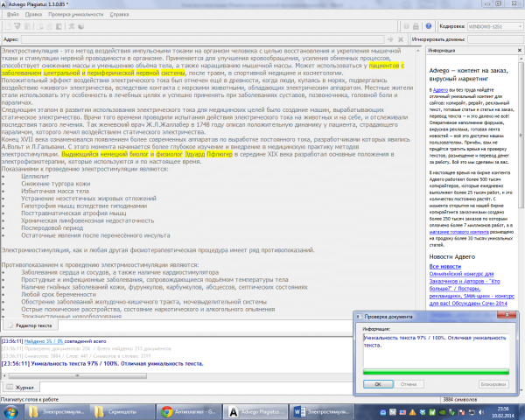Click the stop X beside address field
Screen dimensions: 525x420
(401, 39)
